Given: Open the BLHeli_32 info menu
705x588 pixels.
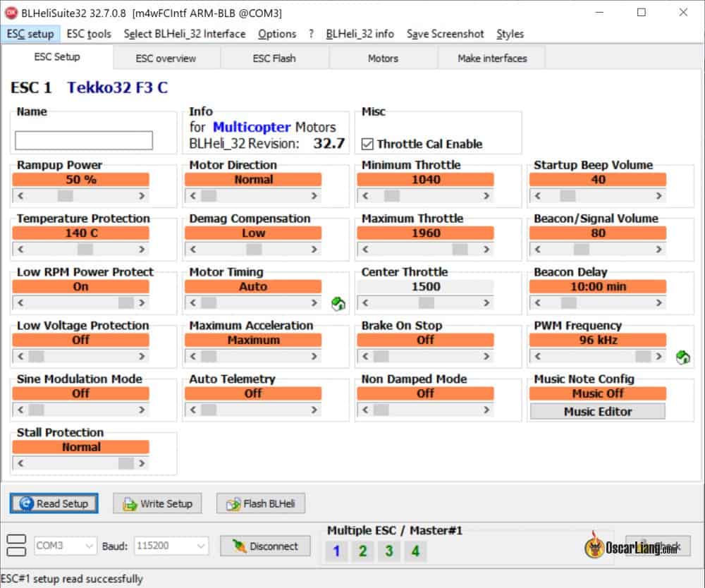Looking at the screenshot, I should (x=360, y=34).
